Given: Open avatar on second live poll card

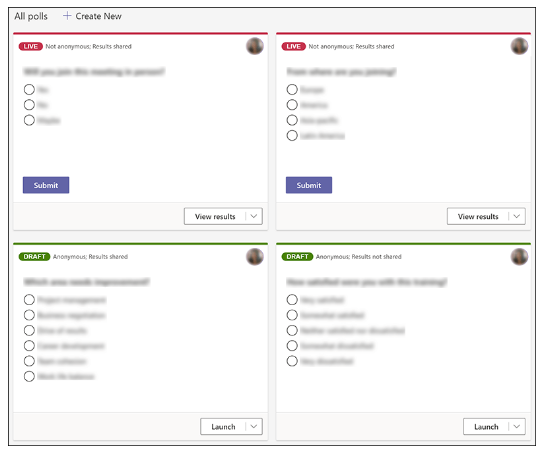Looking at the screenshot, I should tap(519, 46).
